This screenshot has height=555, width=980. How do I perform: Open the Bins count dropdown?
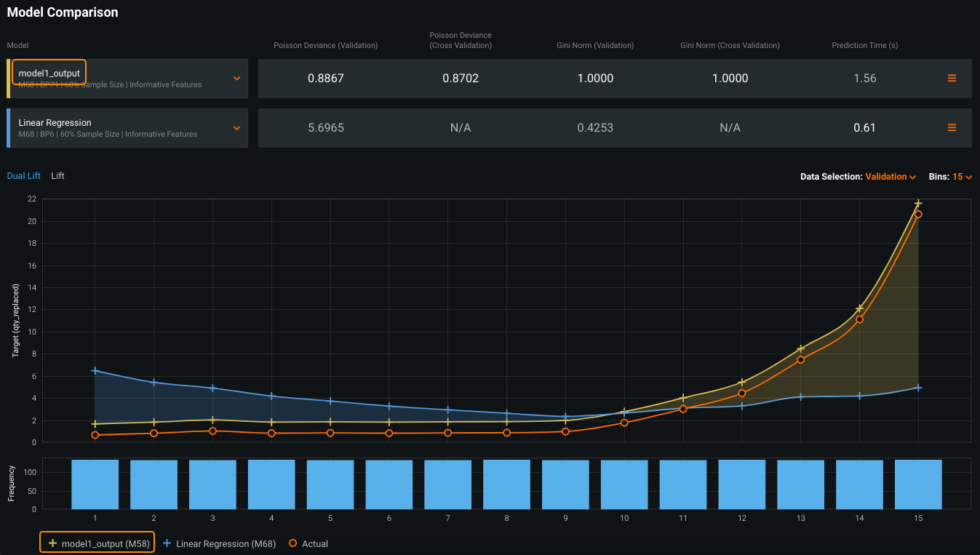pos(962,177)
